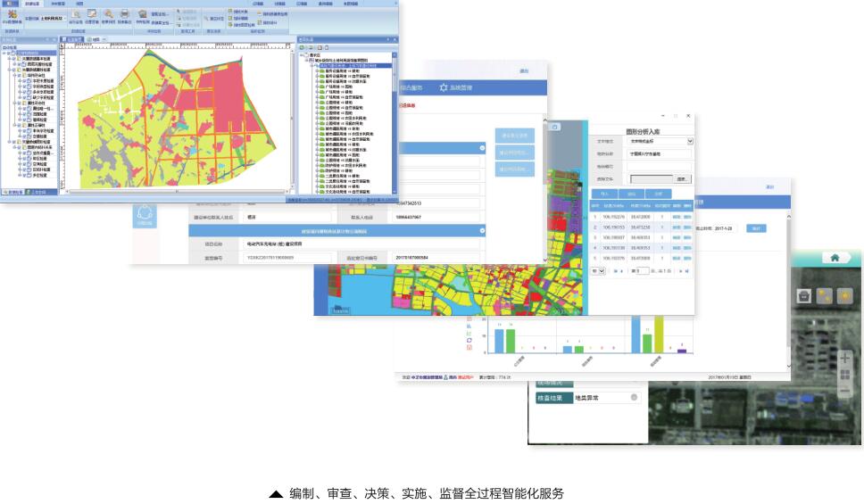The image size is (864, 504).
Task: Click the bar chart icon in chart toolbox
Action: coord(469,326)
